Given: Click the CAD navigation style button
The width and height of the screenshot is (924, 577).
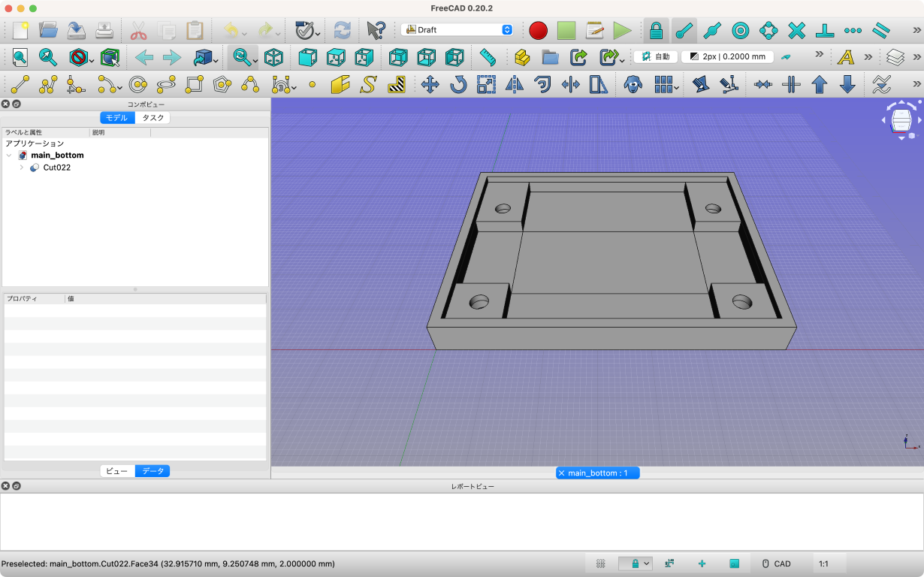Looking at the screenshot, I should [776, 563].
